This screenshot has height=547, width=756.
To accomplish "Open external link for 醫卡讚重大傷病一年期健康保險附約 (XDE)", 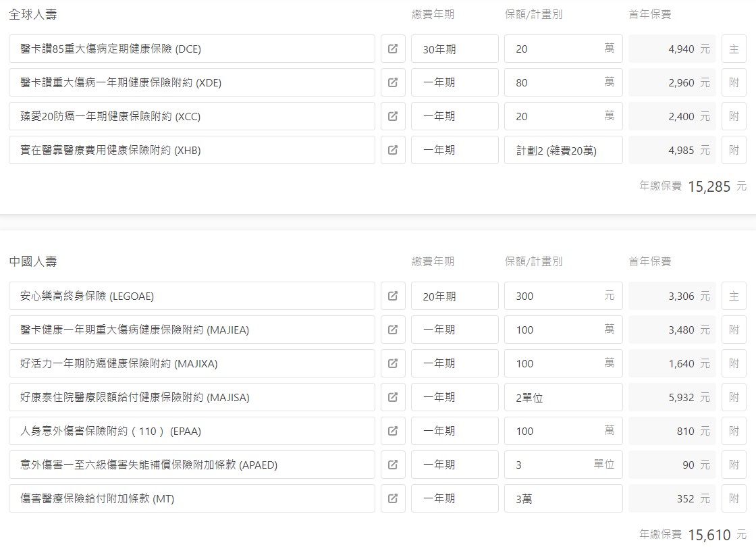I will [x=393, y=82].
